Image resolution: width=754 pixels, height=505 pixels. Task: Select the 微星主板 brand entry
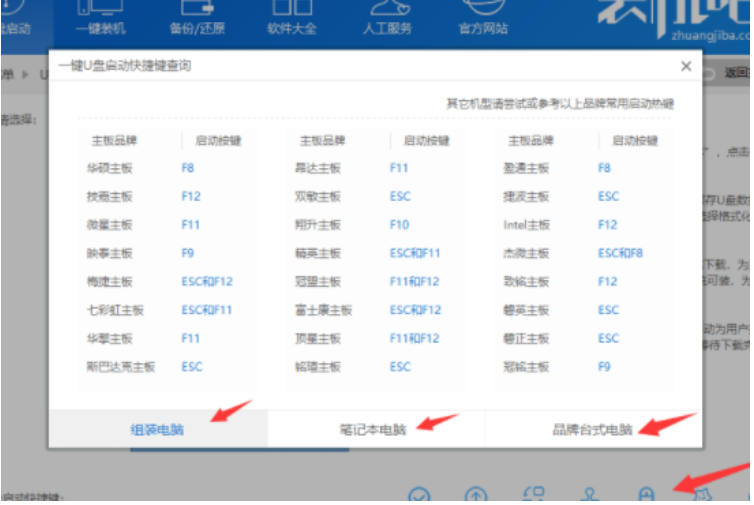(x=110, y=225)
